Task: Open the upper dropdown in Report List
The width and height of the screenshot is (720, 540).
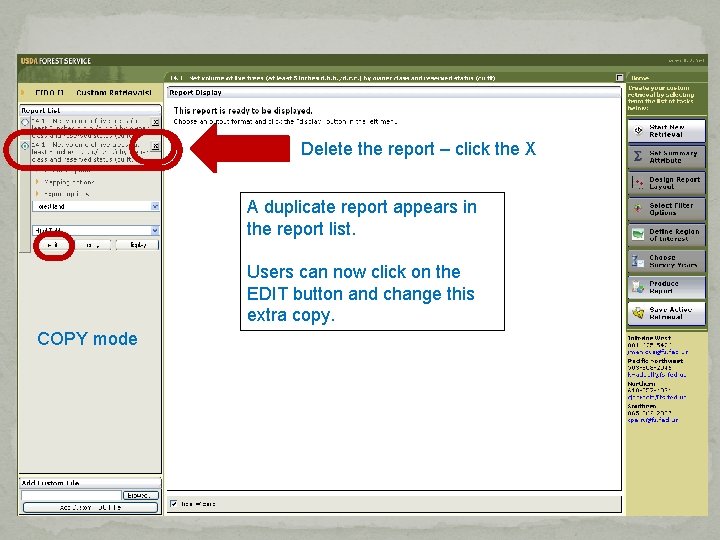Action: coord(96,206)
